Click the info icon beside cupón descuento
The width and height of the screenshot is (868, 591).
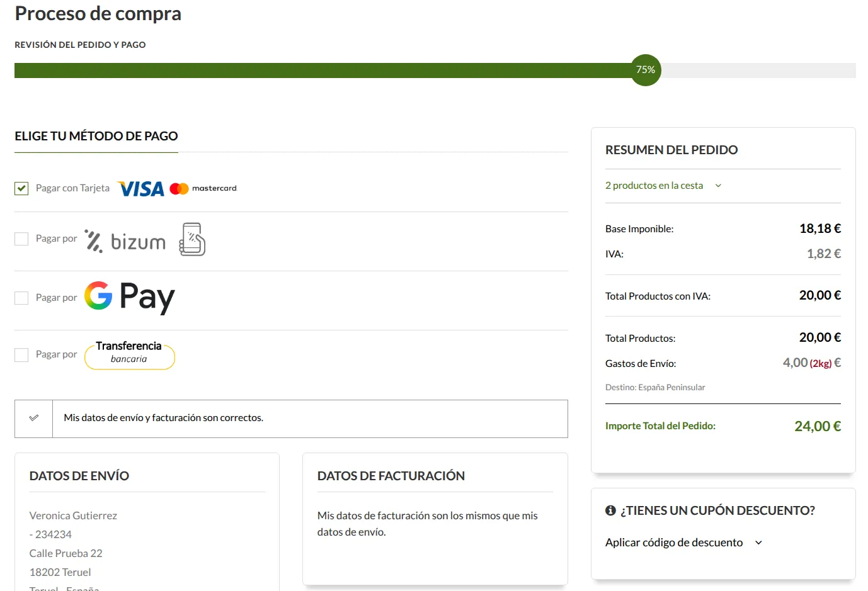[610, 510]
